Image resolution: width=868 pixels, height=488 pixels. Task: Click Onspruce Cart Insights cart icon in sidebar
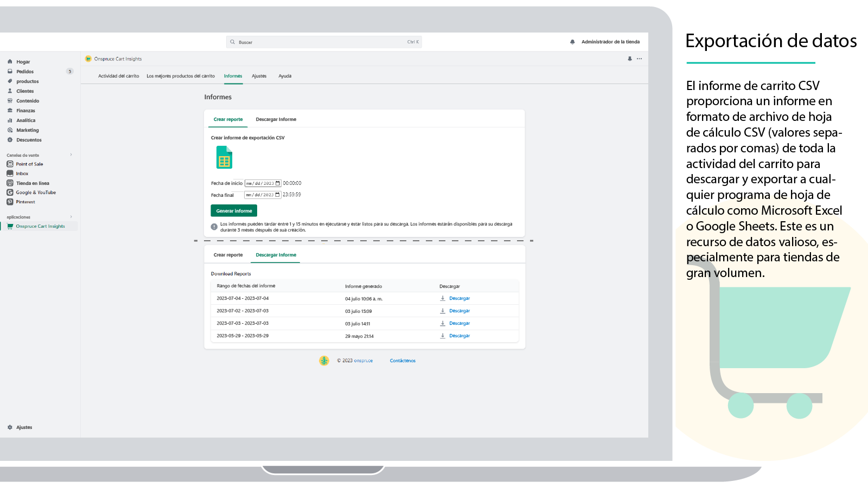[x=10, y=226]
